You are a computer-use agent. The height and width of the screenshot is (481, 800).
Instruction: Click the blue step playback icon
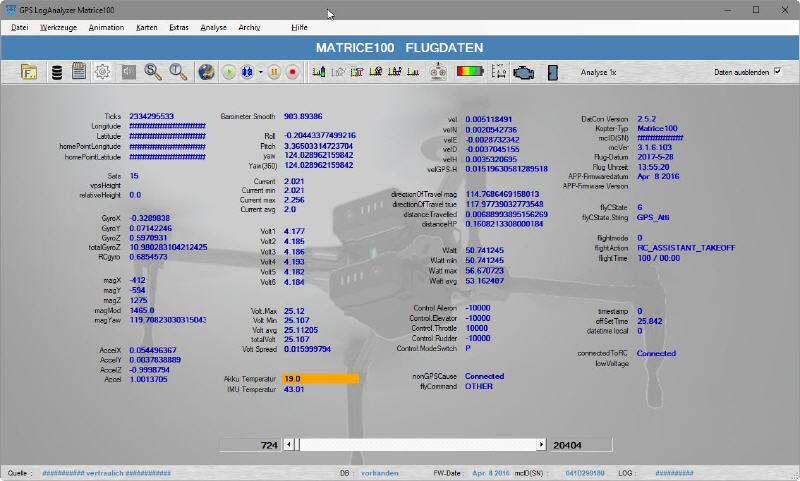pyautogui.click(x=247, y=72)
